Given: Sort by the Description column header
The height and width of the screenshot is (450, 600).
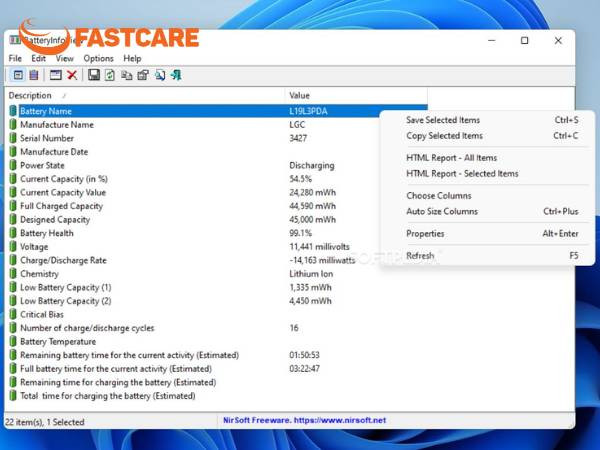Looking at the screenshot, I should (x=145, y=95).
